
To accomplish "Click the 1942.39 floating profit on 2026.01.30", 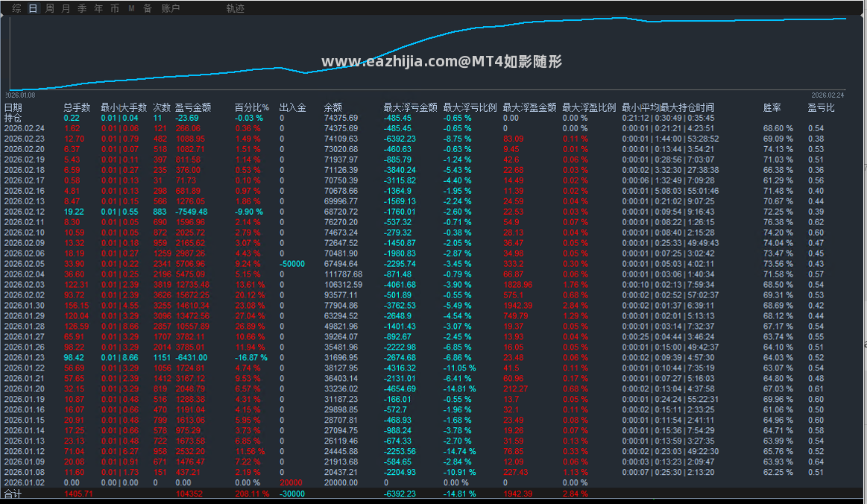I will (x=518, y=306).
